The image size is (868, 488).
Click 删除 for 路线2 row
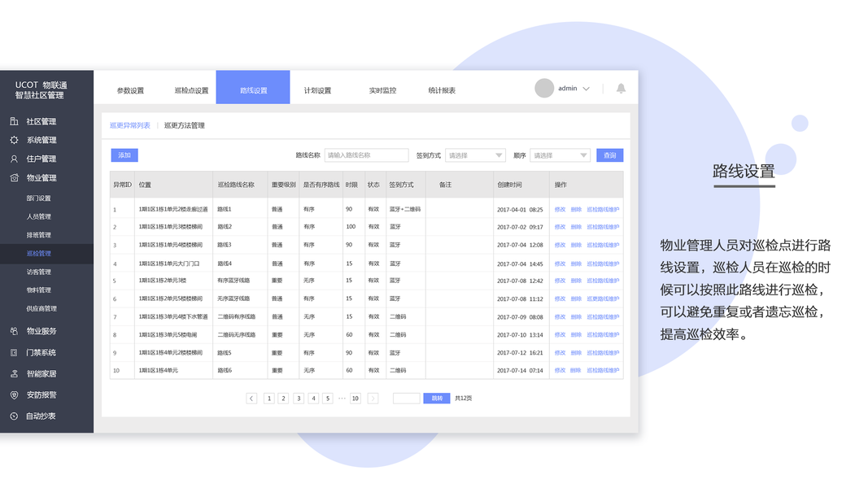576,227
